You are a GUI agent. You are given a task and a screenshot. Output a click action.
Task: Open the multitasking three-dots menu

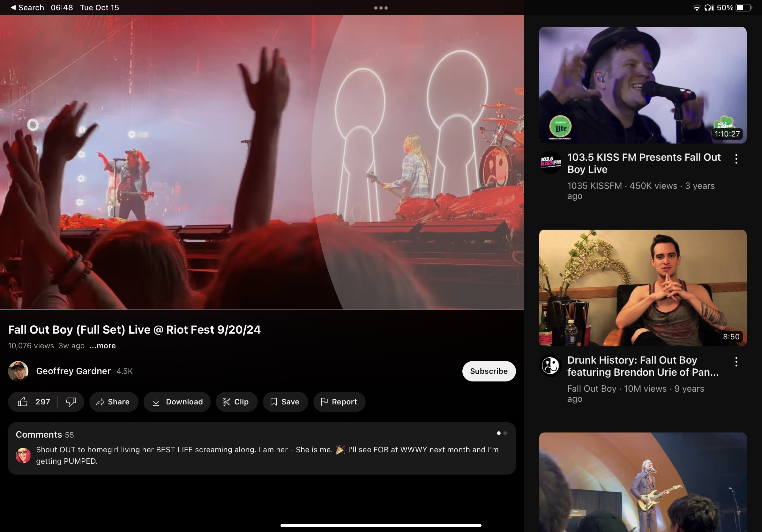[381, 8]
